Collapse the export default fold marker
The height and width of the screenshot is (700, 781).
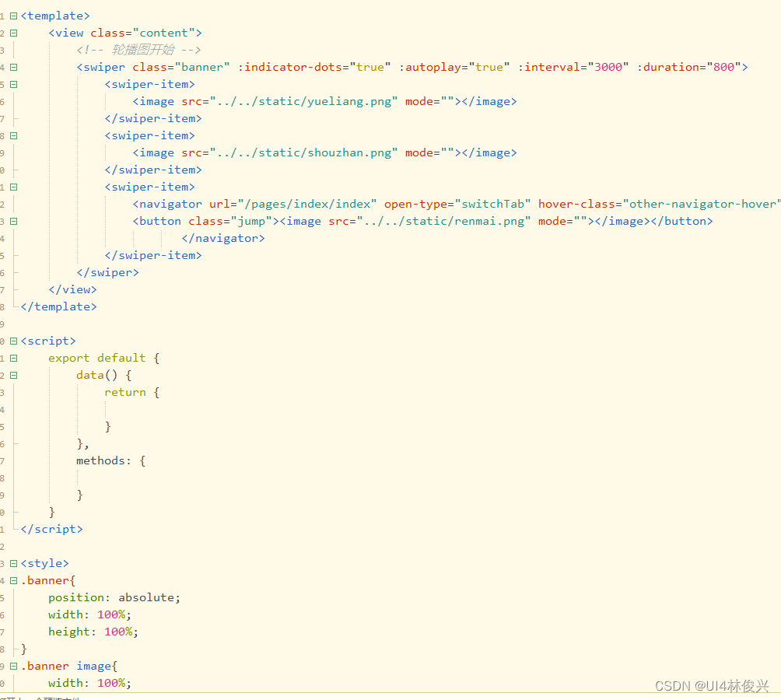(14, 358)
